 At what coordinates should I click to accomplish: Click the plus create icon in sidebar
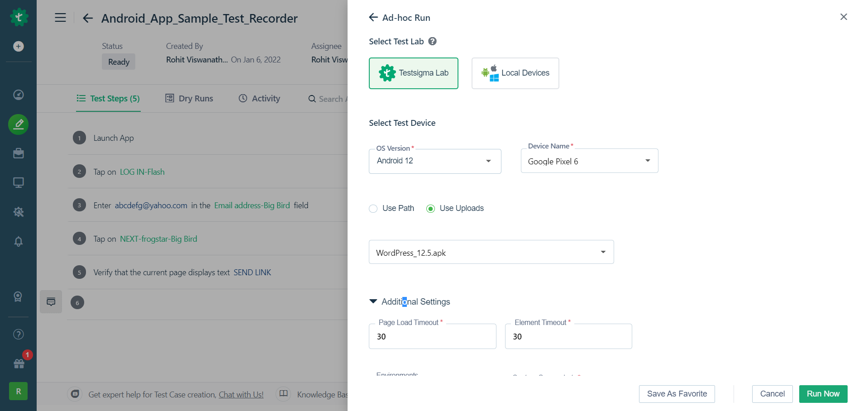pyautogui.click(x=19, y=46)
